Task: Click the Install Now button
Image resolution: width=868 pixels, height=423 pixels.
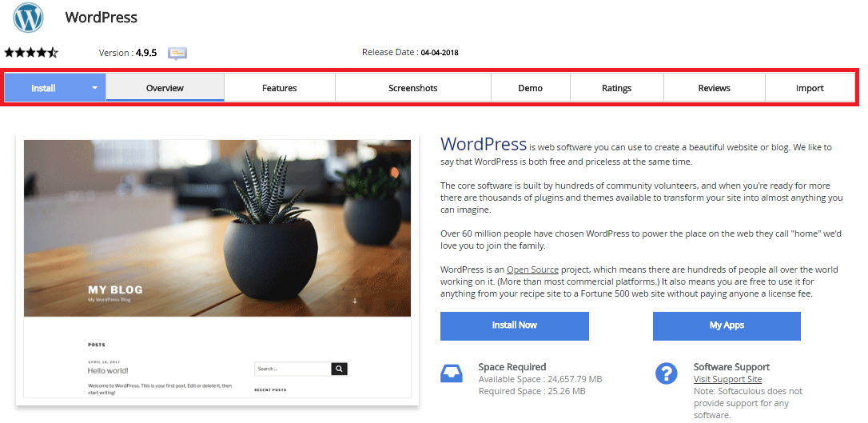Action: point(515,325)
